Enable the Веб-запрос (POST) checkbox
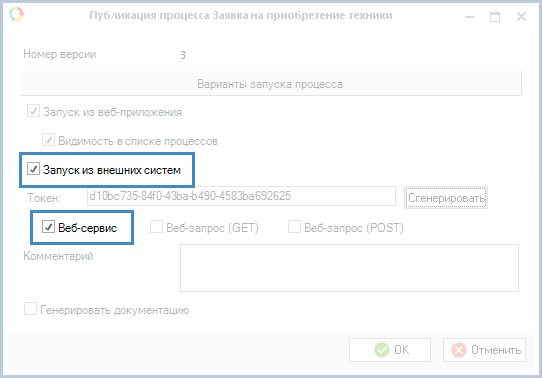The image size is (542, 378). pyautogui.click(x=294, y=227)
